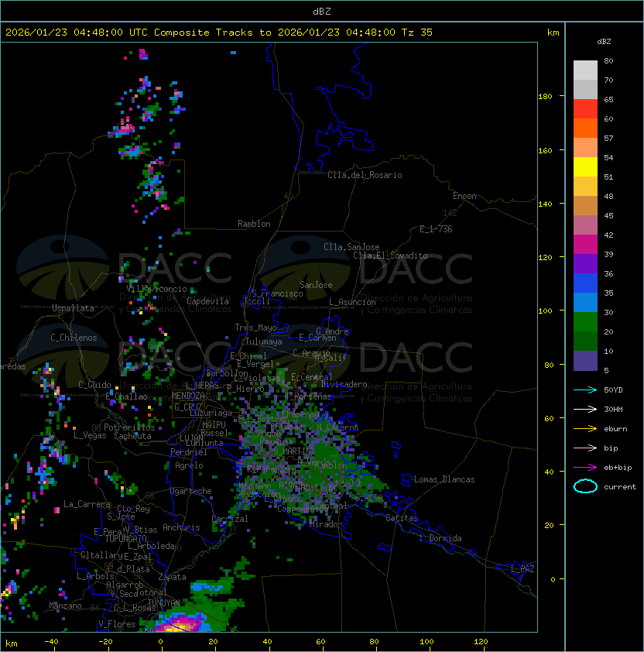Click the white 30HM arrow legend icon

pos(585,410)
